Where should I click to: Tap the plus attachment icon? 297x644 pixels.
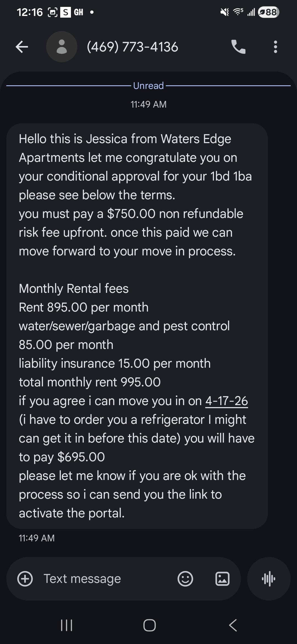[x=25, y=578]
